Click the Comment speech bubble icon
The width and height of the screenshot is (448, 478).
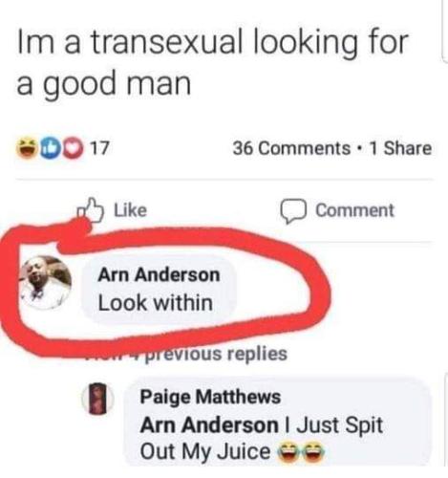293,211
